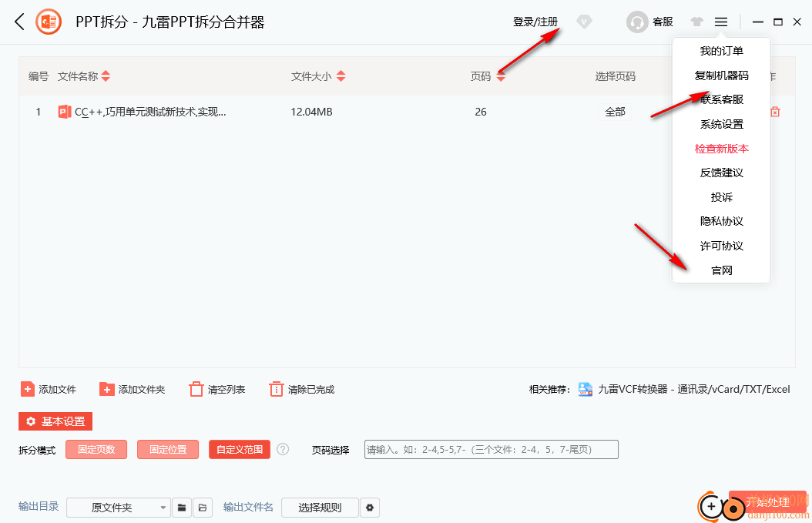
Task: Open 隐私协议 menu entry
Action: [721, 221]
